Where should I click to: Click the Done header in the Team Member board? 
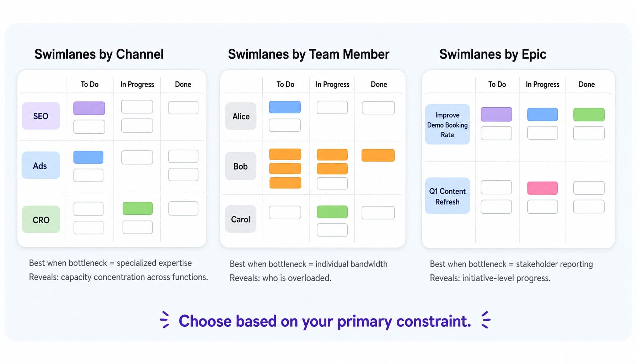(x=379, y=85)
